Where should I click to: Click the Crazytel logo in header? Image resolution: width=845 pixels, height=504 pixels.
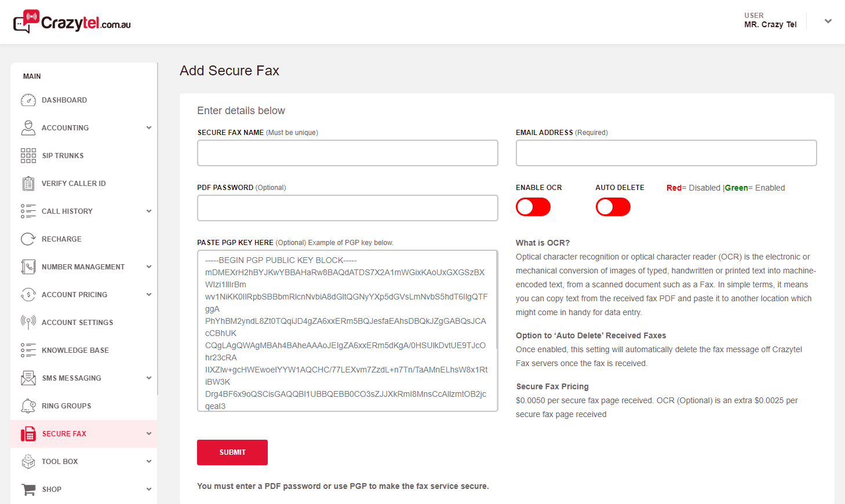pyautogui.click(x=72, y=22)
